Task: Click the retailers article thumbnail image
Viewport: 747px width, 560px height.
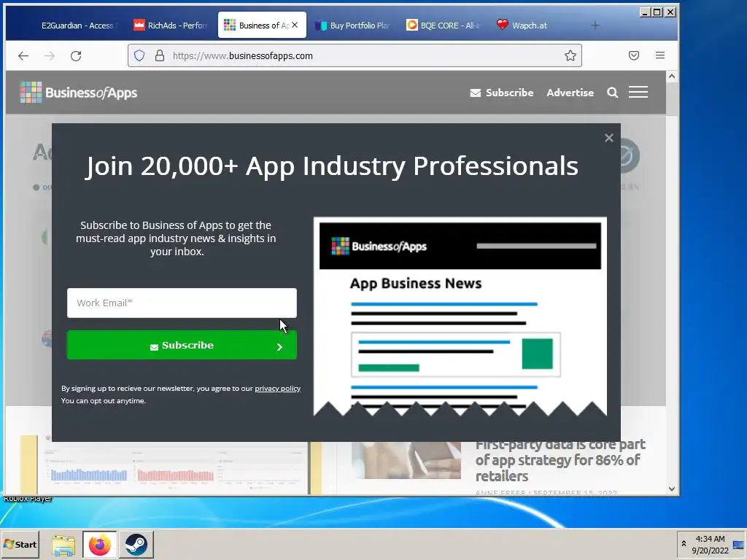Action: [406, 460]
